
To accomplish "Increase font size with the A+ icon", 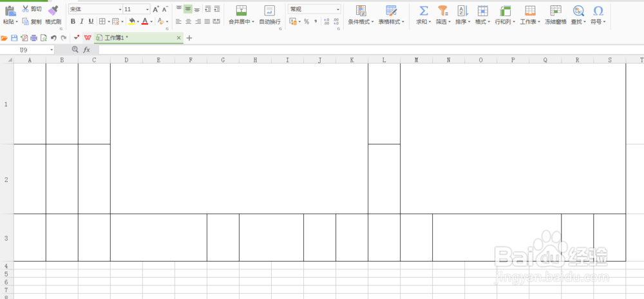I will pyautogui.click(x=156, y=9).
